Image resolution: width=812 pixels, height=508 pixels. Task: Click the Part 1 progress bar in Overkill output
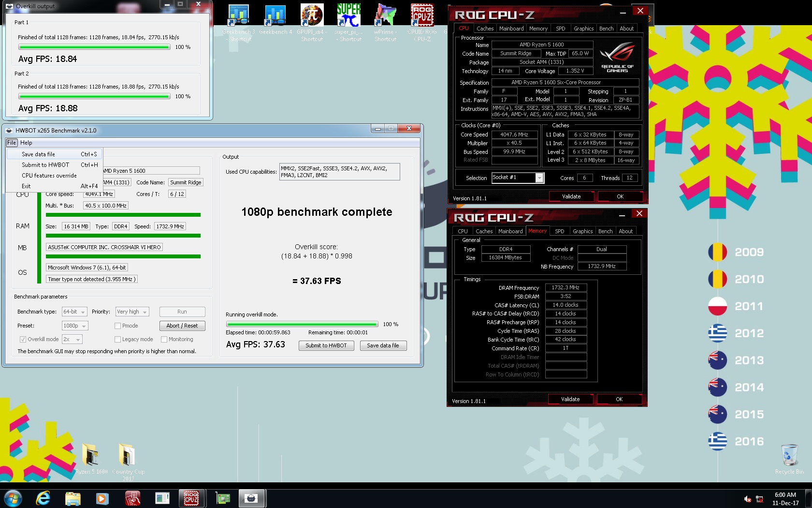click(x=94, y=47)
